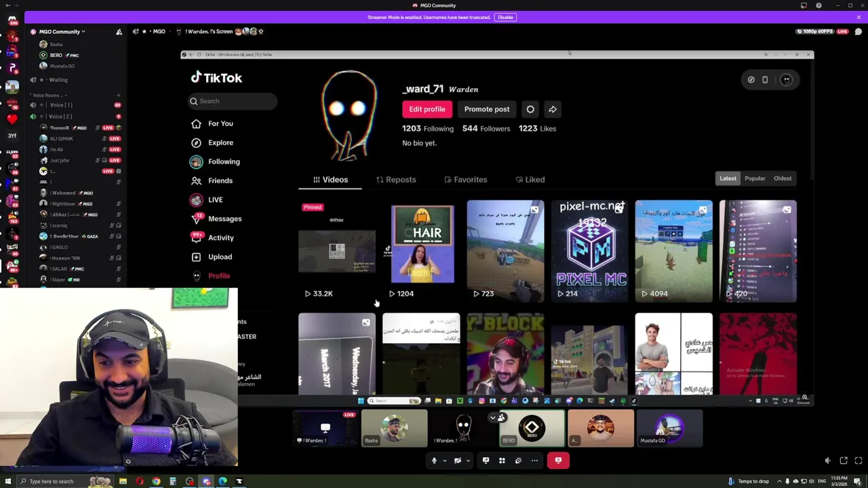Dismiss the Streamer Mode banner
The image size is (868, 488).
(859, 17)
